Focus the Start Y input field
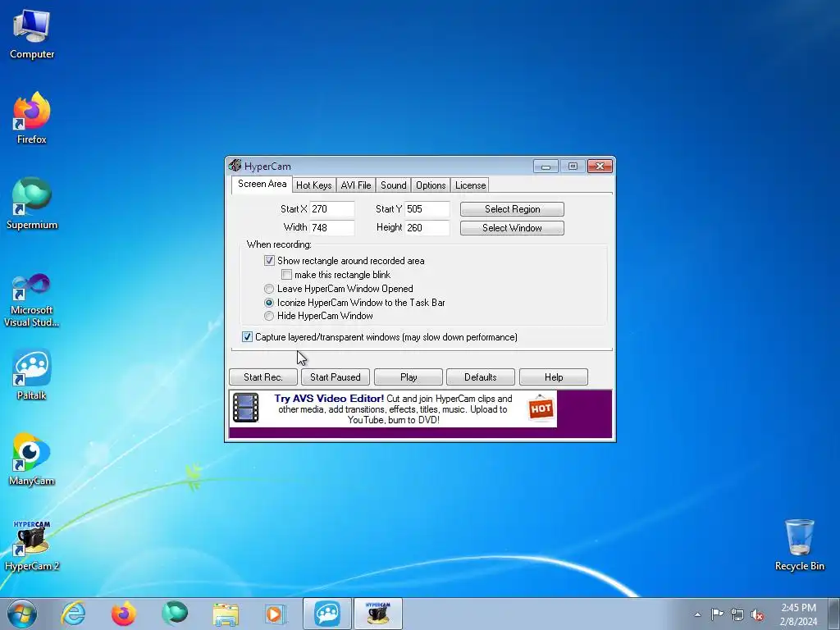Screen dimensions: 840x630 pos(427,209)
